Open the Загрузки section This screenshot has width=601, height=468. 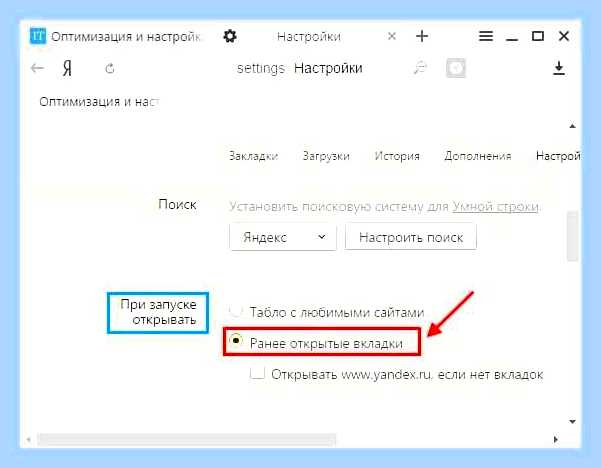click(x=326, y=156)
